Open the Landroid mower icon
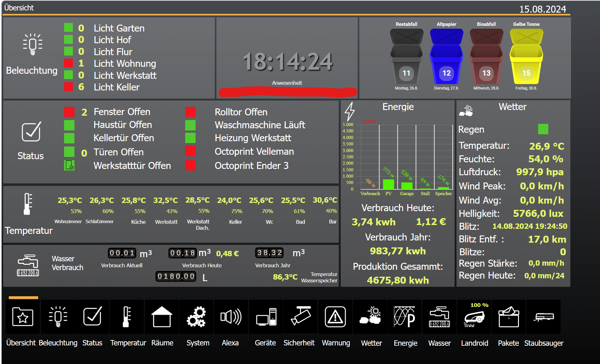Screen dimensions: 600x364 pyautogui.click(x=474, y=318)
